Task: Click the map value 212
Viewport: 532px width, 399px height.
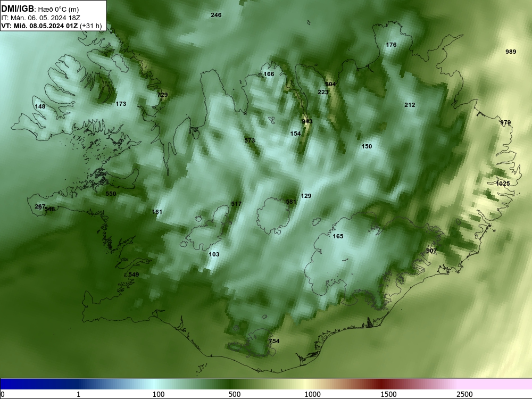Action: coord(410,105)
